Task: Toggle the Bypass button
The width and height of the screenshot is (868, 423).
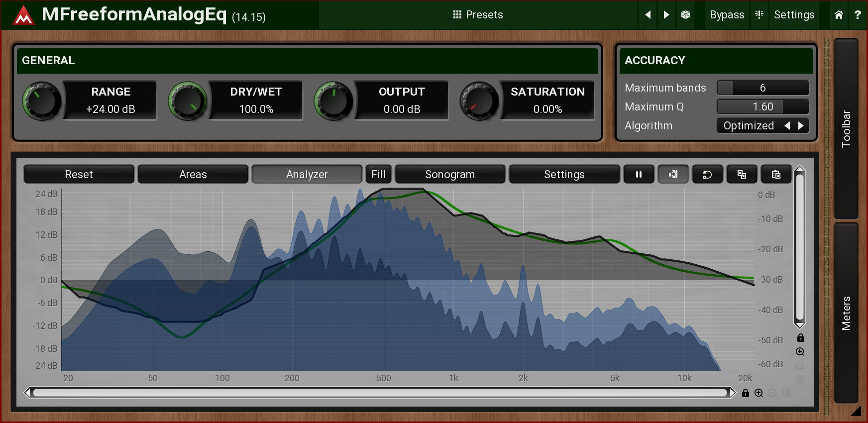Action: tap(727, 15)
